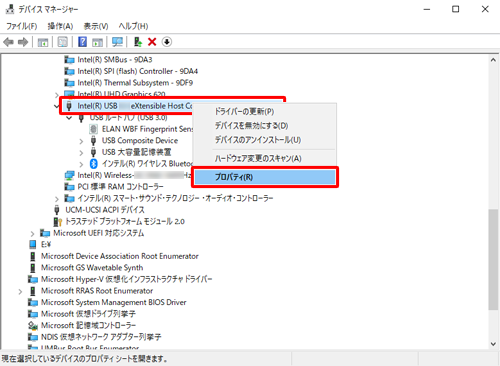Image resolution: width=500 pixels, height=366 pixels.
Task: Choose デバイスを無効にする(D) from context menu
Action: (264, 126)
